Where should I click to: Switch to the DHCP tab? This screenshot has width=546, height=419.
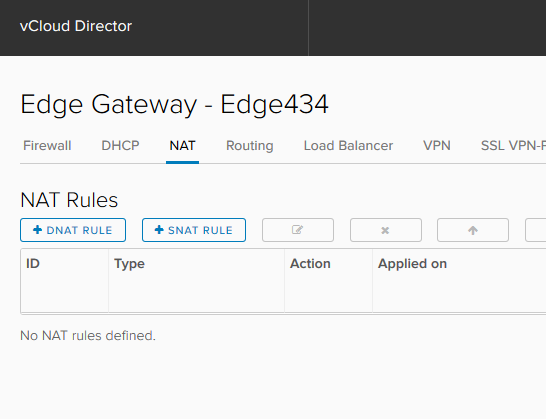click(120, 146)
